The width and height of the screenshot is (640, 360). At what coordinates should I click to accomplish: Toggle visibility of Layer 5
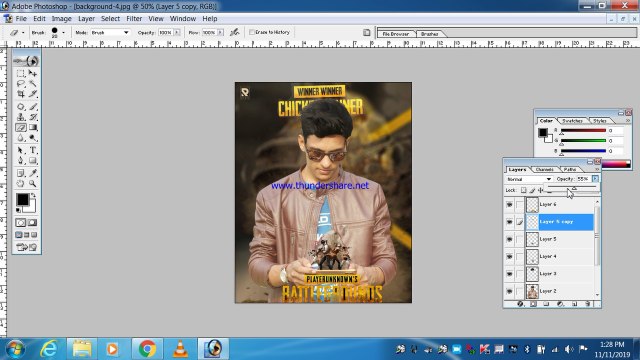tap(509, 239)
